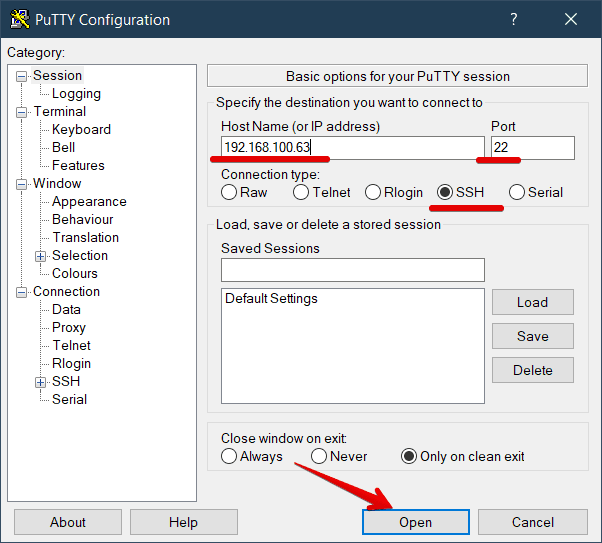The height and width of the screenshot is (543, 602).
Task: Open the Session category
Action: (x=57, y=76)
